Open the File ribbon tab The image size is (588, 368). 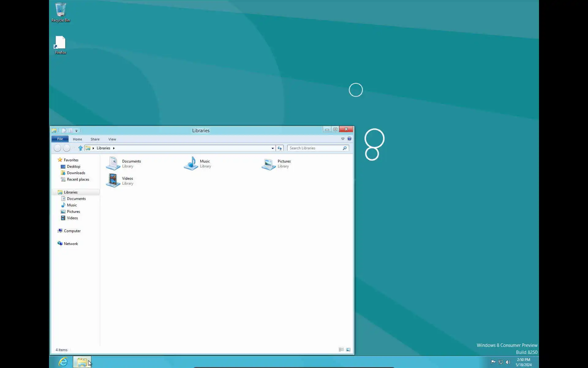[60, 139]
